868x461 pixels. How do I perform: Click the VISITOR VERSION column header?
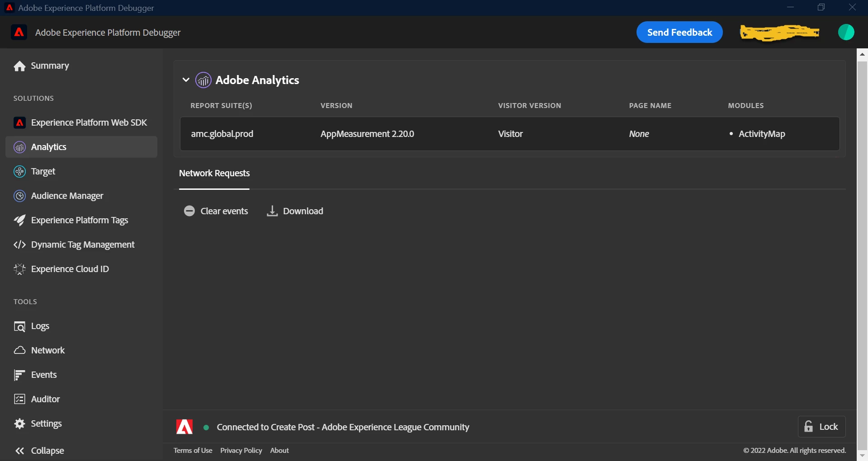[529, 105]
